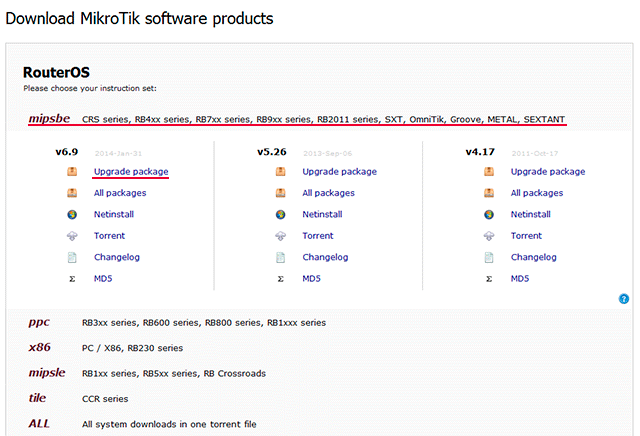Click the v5.26 Torrent icon
This screenshot has height=436, width=640.
[281, 236]
